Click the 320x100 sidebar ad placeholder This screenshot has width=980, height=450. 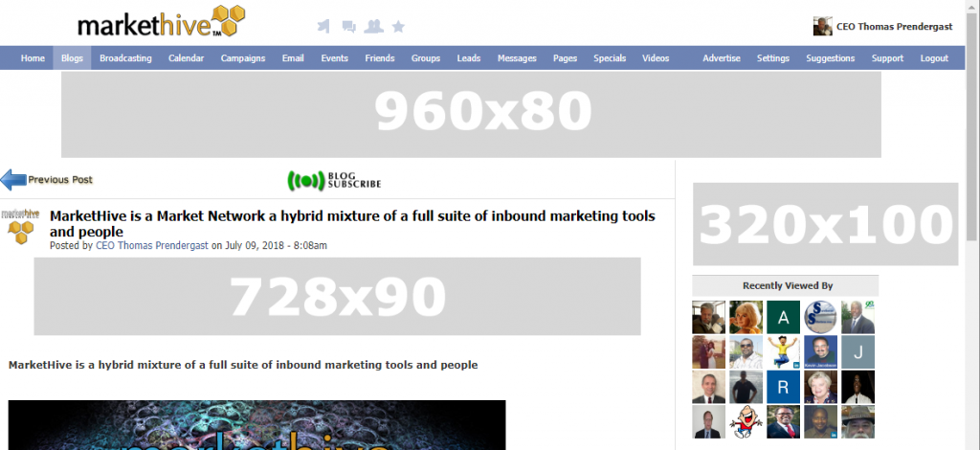click(825, 224)
